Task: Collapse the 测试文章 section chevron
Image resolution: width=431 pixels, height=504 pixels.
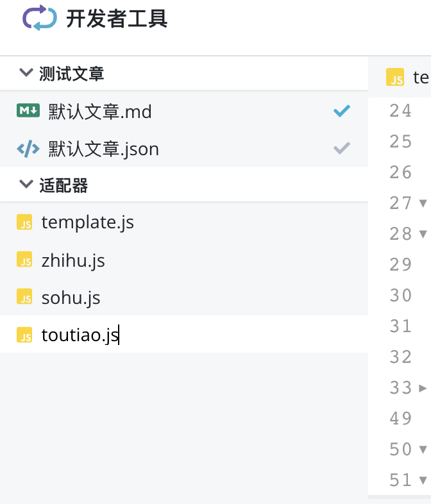Action: pyautogui.click(x=26, y=72)
